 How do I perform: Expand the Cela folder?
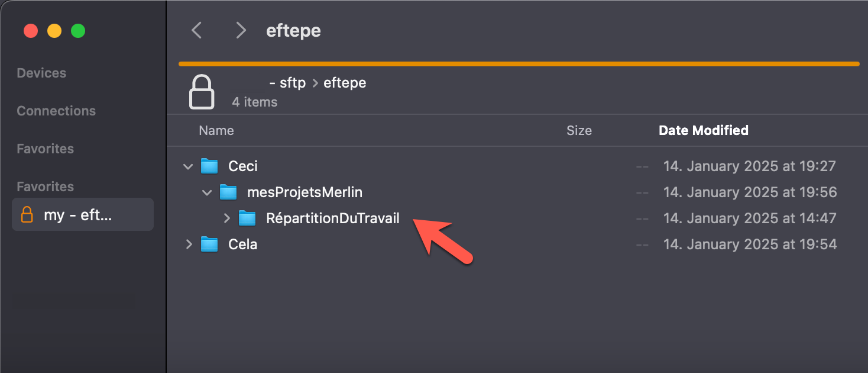coord(187,244)
